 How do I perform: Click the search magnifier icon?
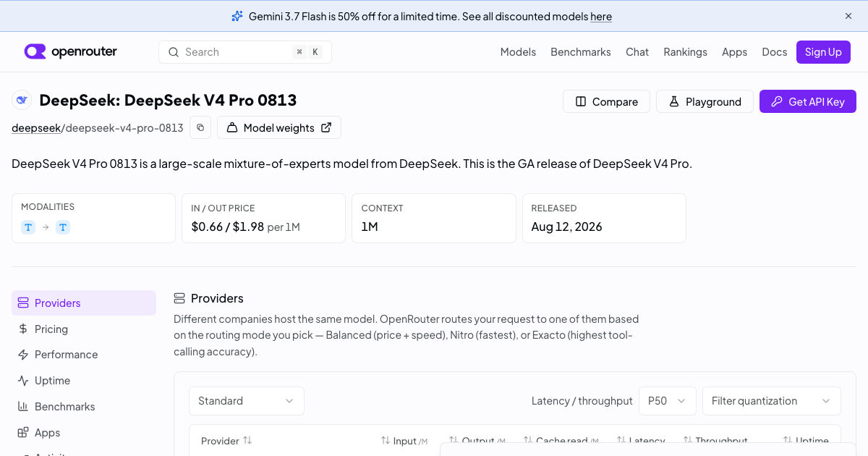[x=174, y=52]
